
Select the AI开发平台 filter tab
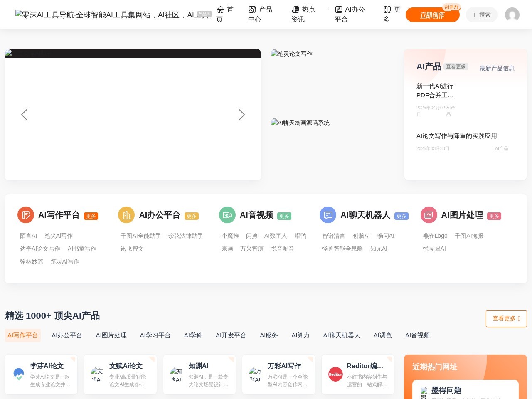231,335
